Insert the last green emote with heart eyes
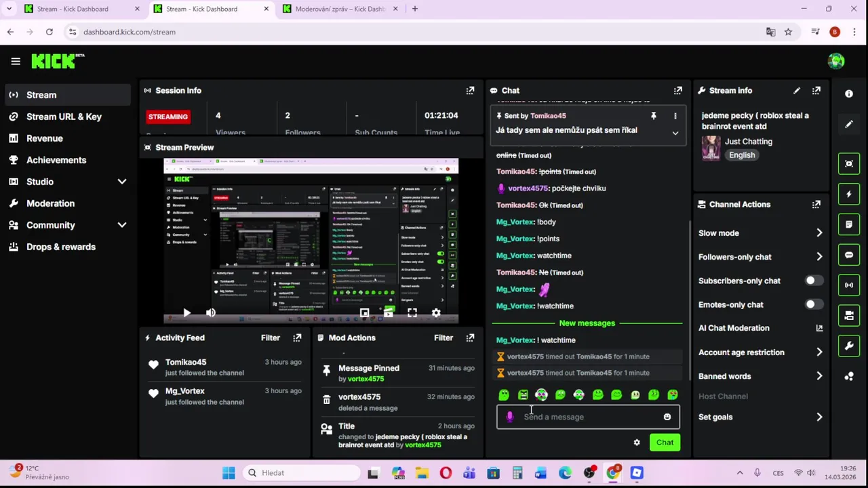Viewport: 868px width, 488px height. click(673, 394)
